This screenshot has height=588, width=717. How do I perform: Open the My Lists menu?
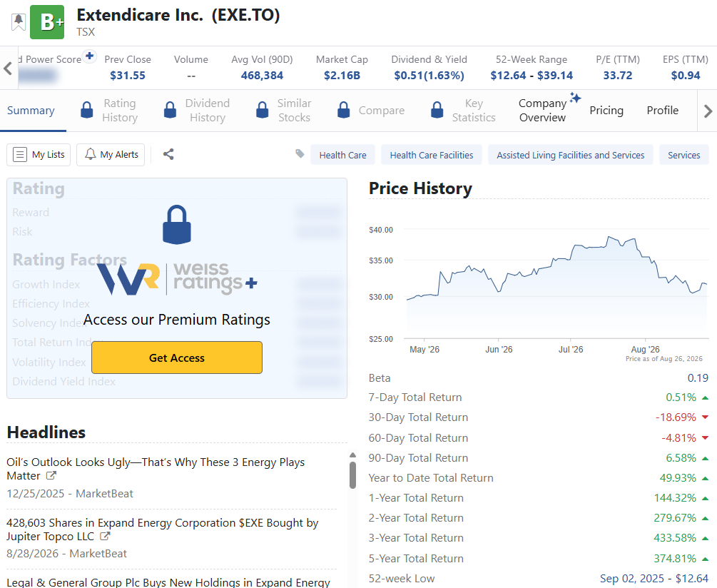(39, 155)
